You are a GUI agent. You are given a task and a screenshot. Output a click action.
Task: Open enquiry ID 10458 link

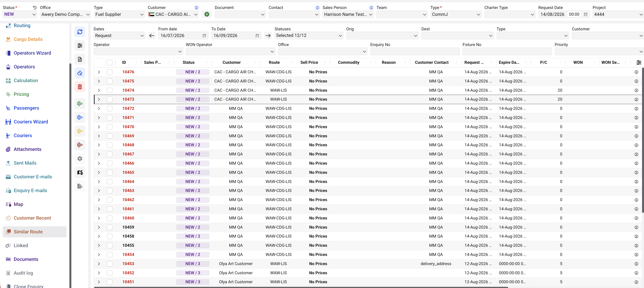click(128, 236)
